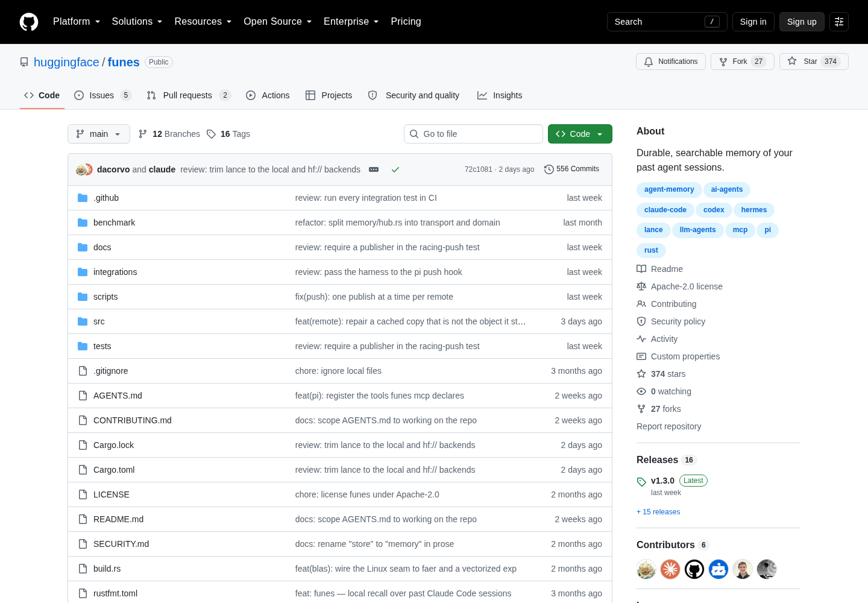Fork the repository using Fork button
868x603 pixels.
pos(743,62)
